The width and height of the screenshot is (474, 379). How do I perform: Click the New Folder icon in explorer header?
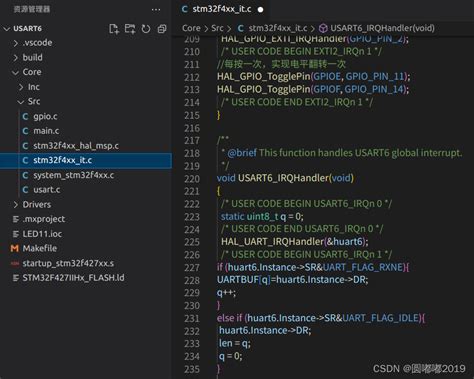(x=130, y=29)
